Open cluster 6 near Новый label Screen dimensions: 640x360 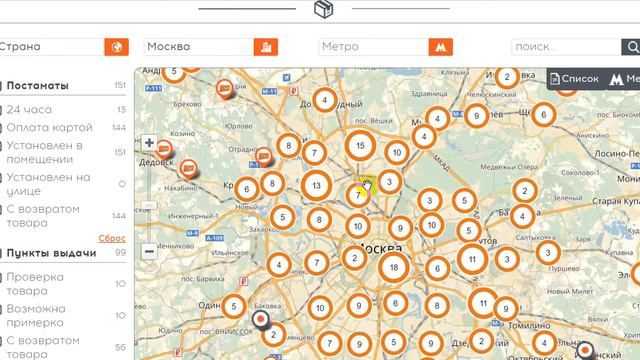(x=247, y=189)
